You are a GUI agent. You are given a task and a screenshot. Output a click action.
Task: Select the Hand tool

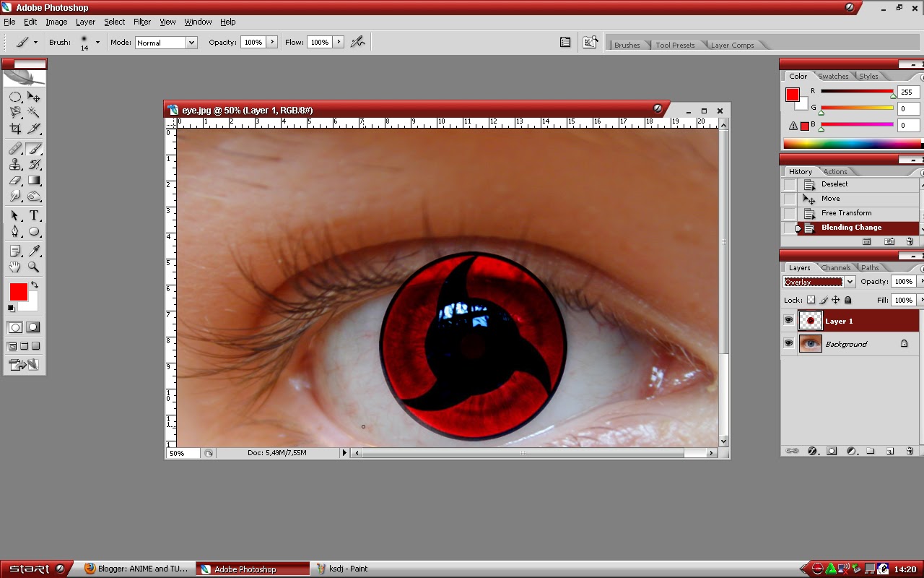[15, 267]
